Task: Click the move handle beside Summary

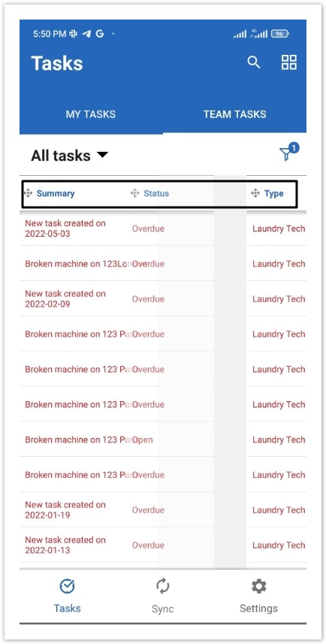Action: 28,193
